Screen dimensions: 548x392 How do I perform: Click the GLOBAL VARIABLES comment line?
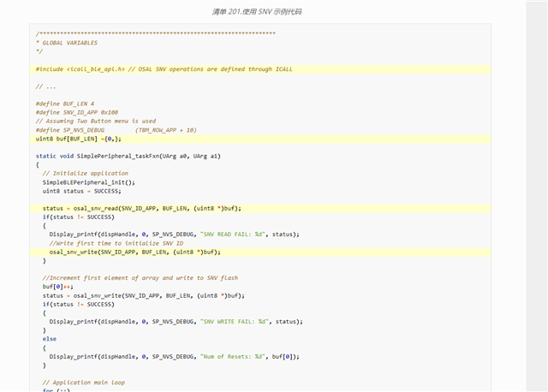[x=68, y=42]
